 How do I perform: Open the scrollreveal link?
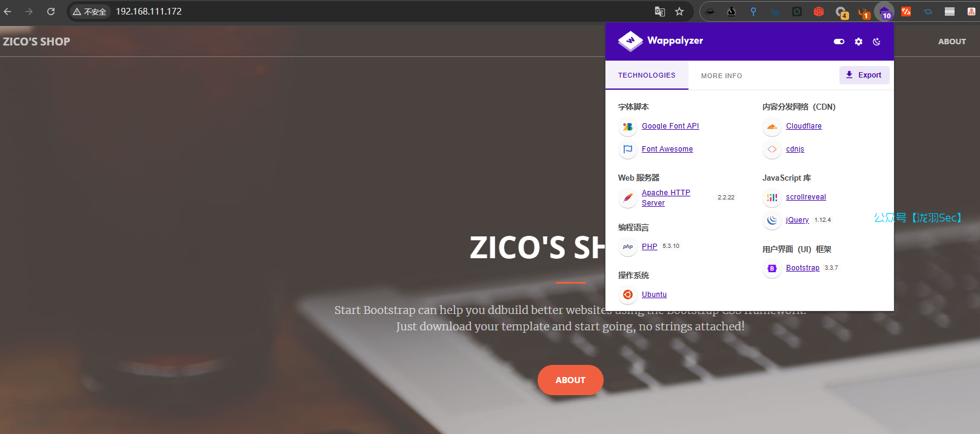click(x=806, y=197)
